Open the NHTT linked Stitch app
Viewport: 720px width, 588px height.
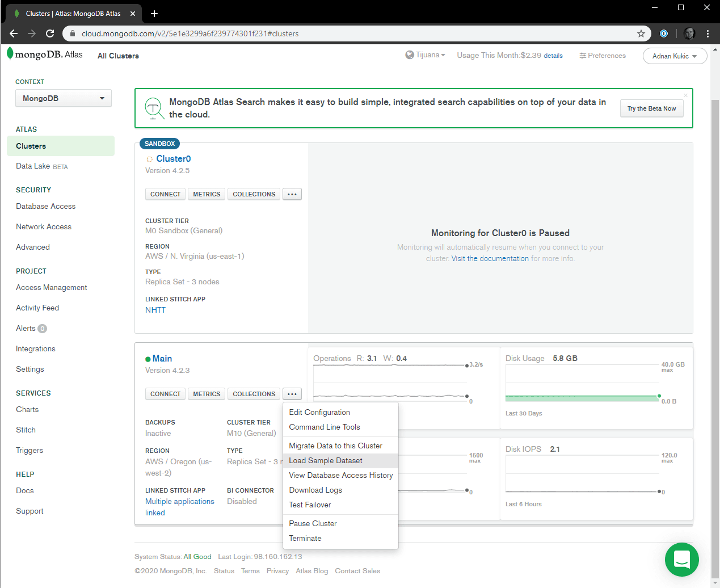[155, 310]
